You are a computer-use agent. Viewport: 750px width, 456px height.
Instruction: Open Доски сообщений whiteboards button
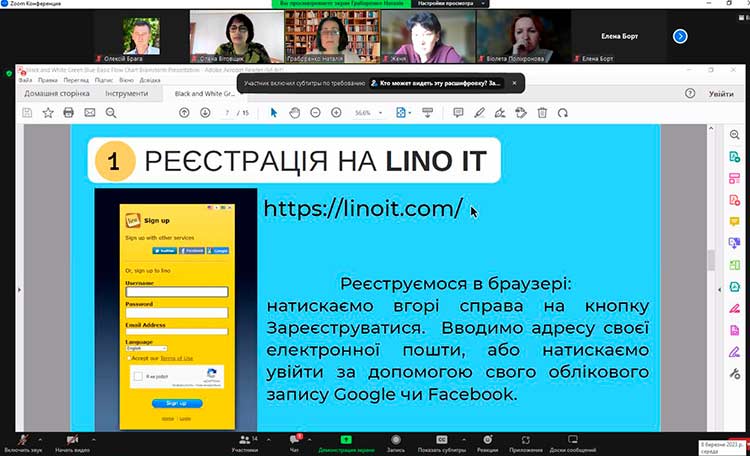click(573, 444)
